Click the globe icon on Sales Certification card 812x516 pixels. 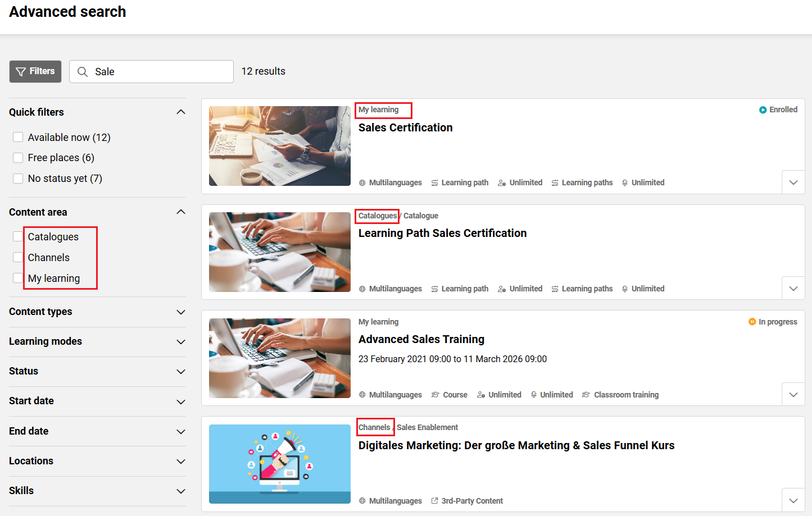[362, 183]
